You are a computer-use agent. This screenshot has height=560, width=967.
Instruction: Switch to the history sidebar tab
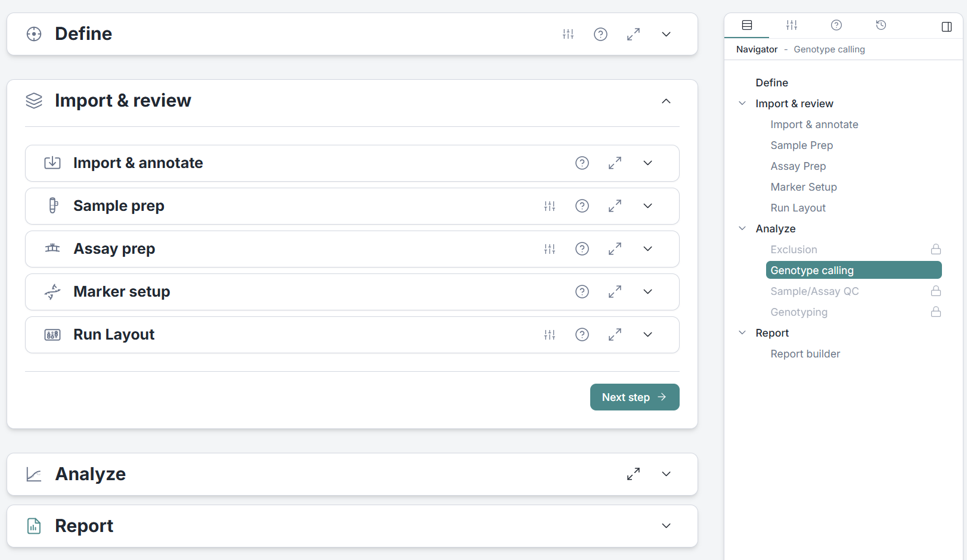881,25
